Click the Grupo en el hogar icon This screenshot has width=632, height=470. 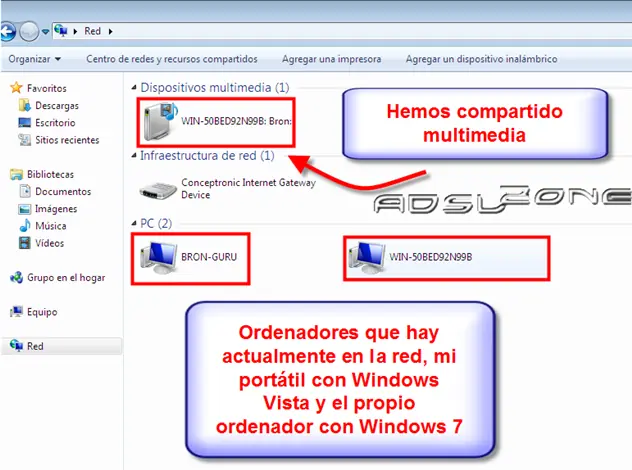(17, 277)
